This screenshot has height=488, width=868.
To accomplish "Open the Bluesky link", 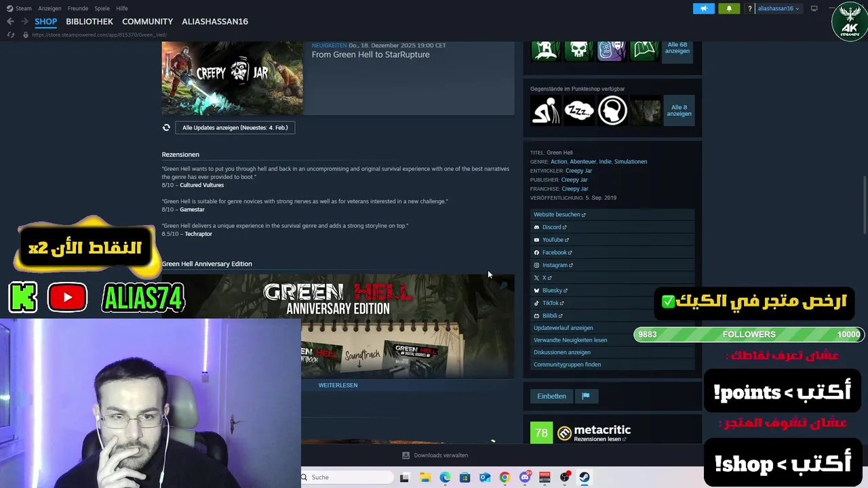I will point(555,290).
